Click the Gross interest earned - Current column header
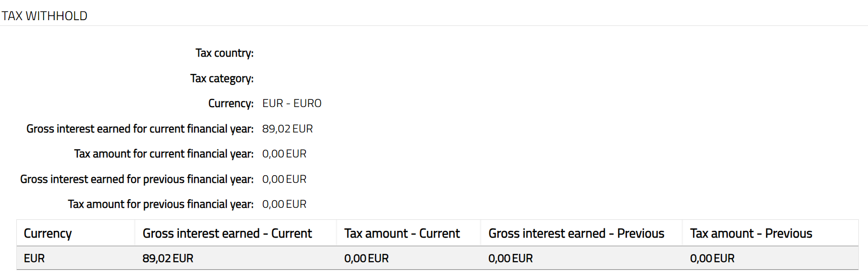868x275 pixels. coord(227,233)
